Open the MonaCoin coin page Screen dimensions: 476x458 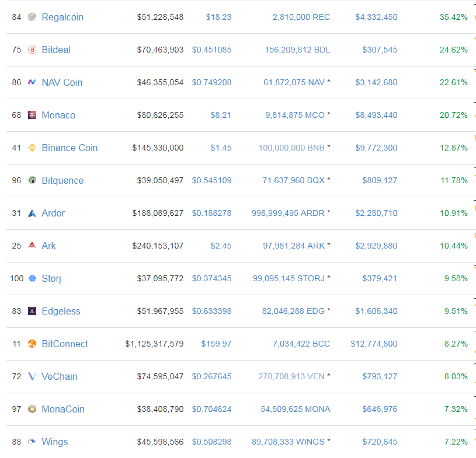click(63, 409)
